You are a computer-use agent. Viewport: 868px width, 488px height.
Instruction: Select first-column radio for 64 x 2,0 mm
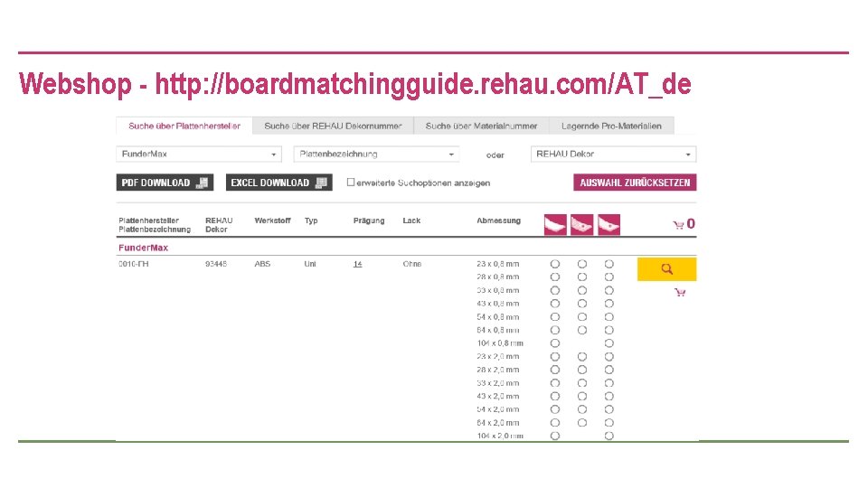(554, 423)
